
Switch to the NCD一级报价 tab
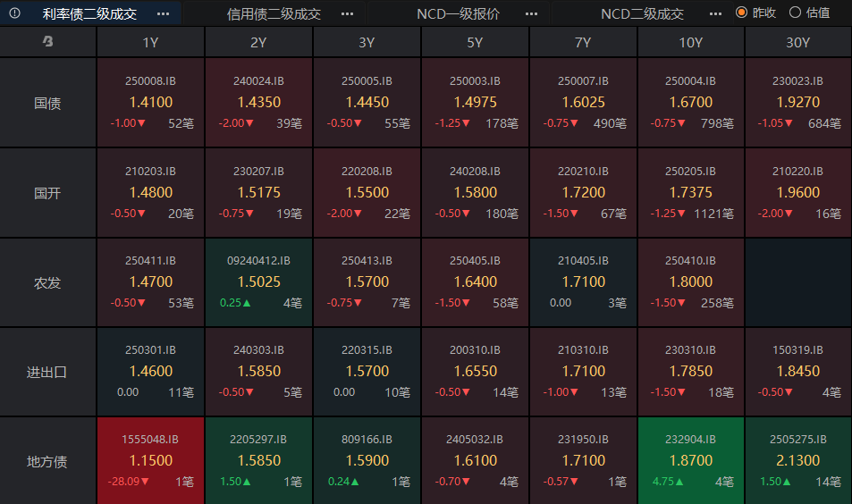(458, 13)
